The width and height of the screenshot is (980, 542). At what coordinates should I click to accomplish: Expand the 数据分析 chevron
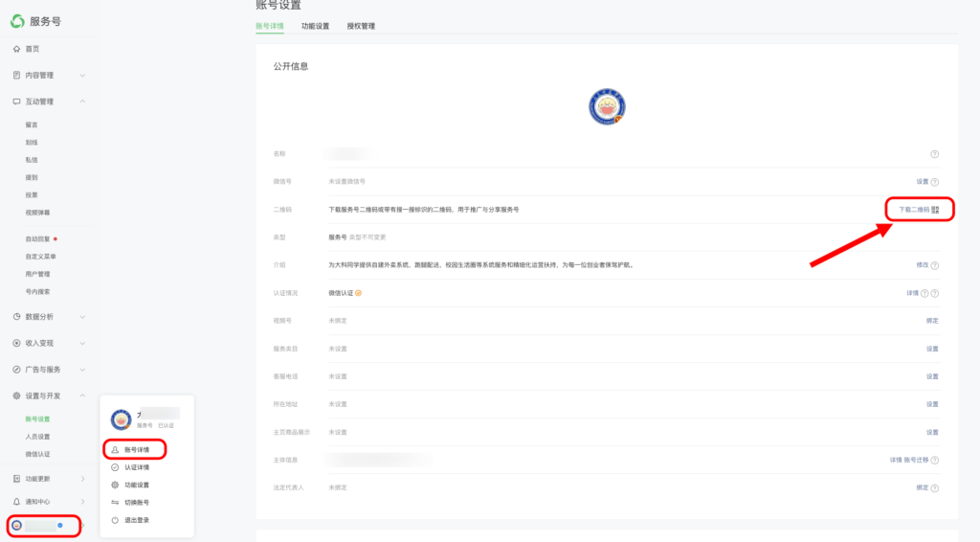82,317
